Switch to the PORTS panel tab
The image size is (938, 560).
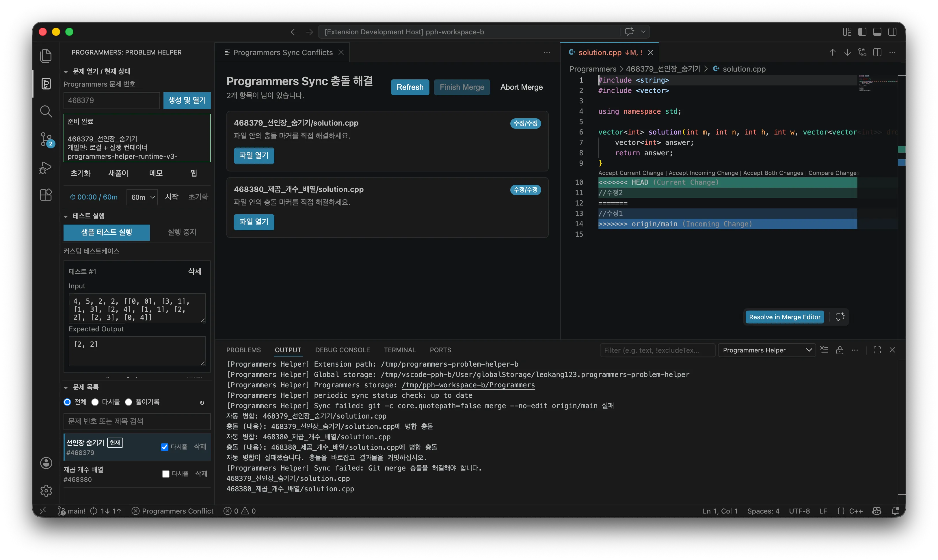click(x=440, y=350)
